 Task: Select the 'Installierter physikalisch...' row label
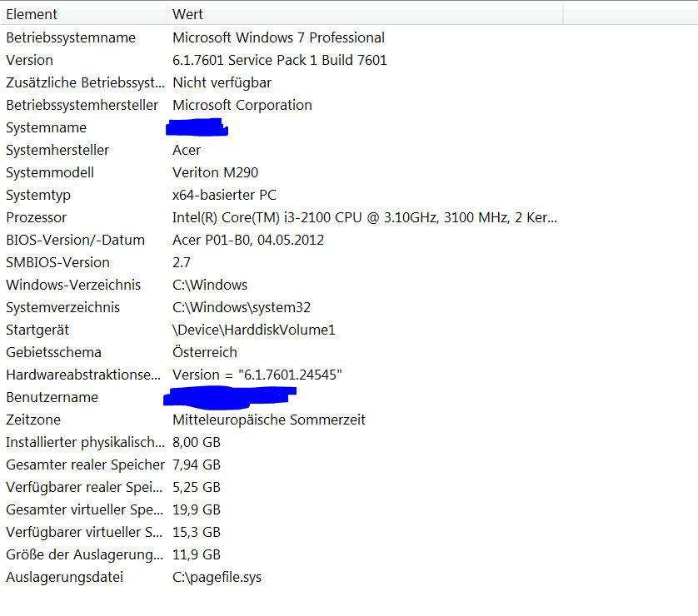86,443
